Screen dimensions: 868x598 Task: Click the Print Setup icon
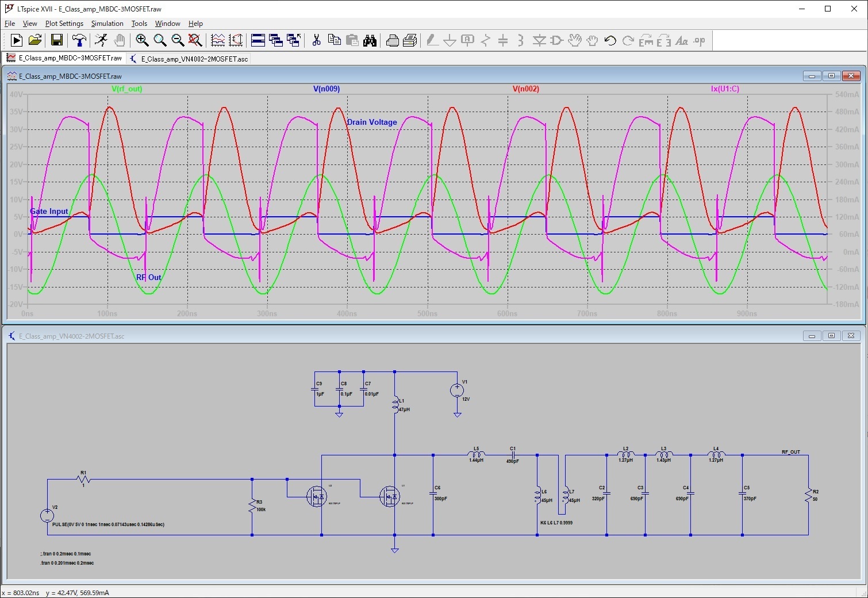[410, 40]
